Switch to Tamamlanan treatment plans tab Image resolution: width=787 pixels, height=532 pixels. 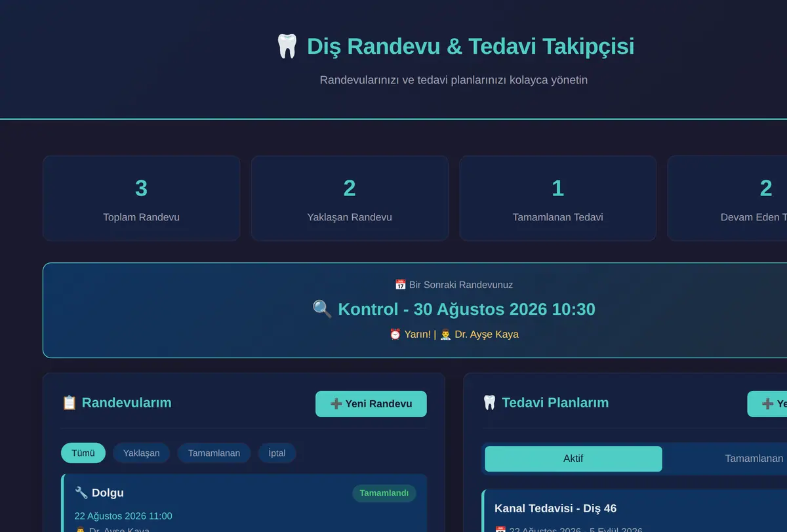coord(726,459)
